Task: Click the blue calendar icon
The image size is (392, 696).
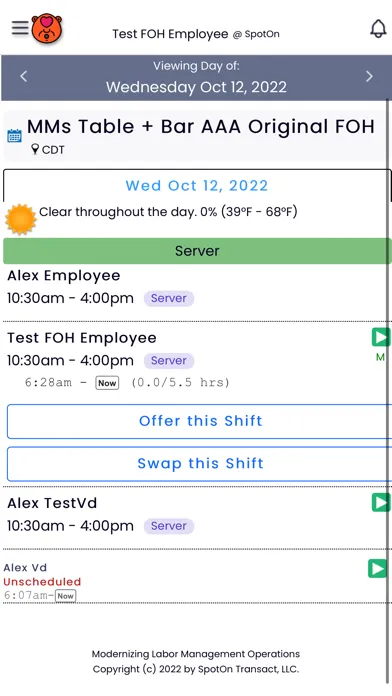Action: coord(15,135)
